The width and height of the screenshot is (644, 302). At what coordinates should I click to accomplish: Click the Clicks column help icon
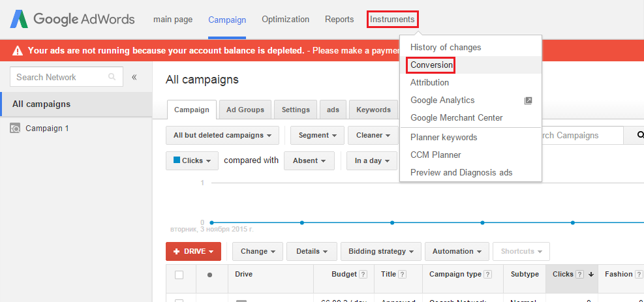tap(579, 275)
